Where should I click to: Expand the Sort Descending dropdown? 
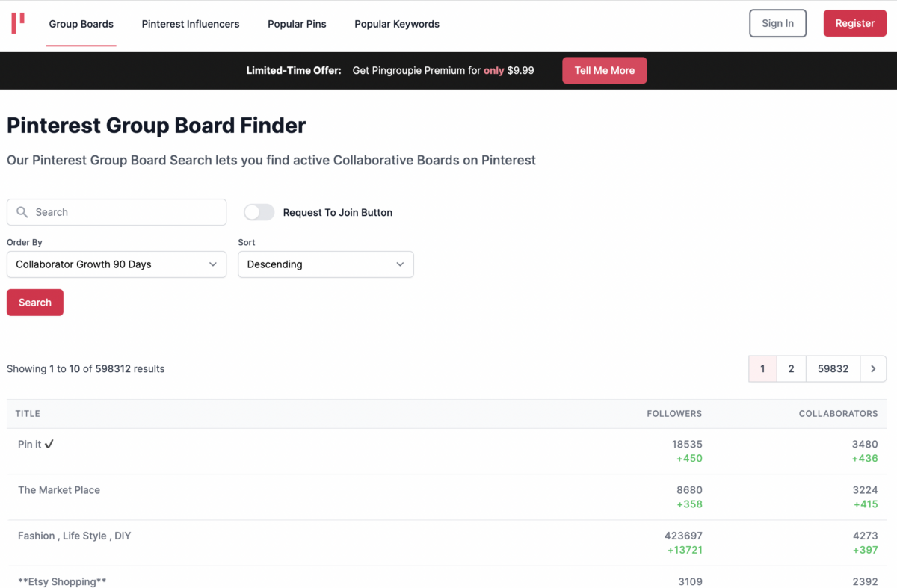(x=325, y=264)
